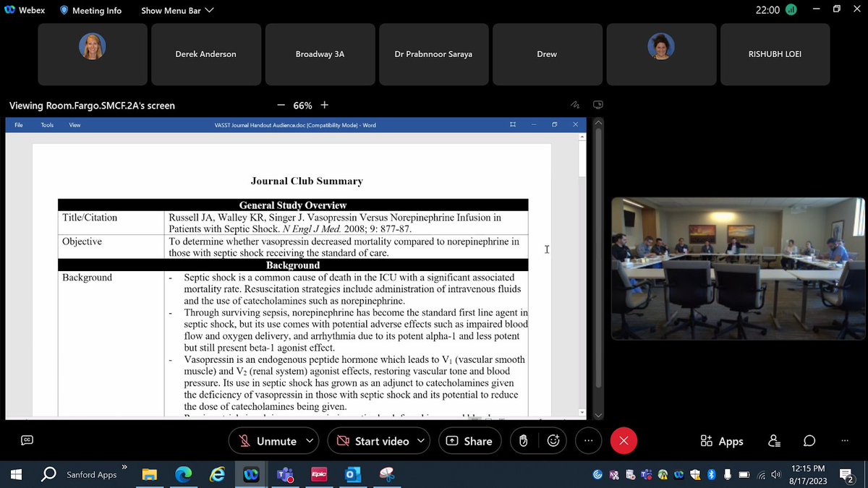Toggle closed captions on
The image size is (868, 488).
[x=27, y=440]
